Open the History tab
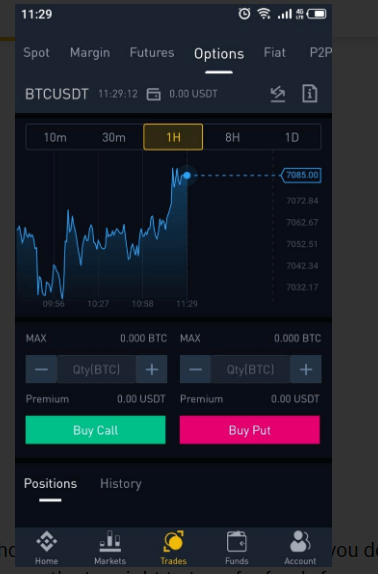Screen dimensions: 378x574 [121, 484]
